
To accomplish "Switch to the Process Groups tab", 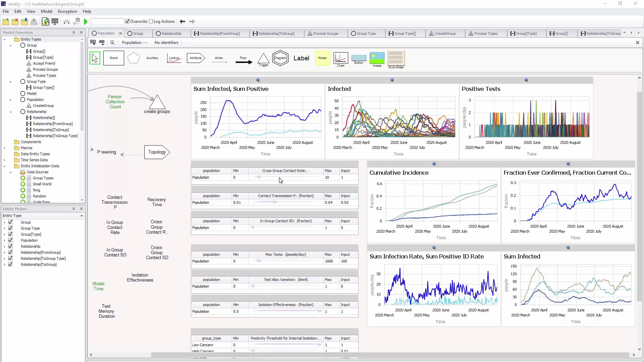I will pos(325,34).
